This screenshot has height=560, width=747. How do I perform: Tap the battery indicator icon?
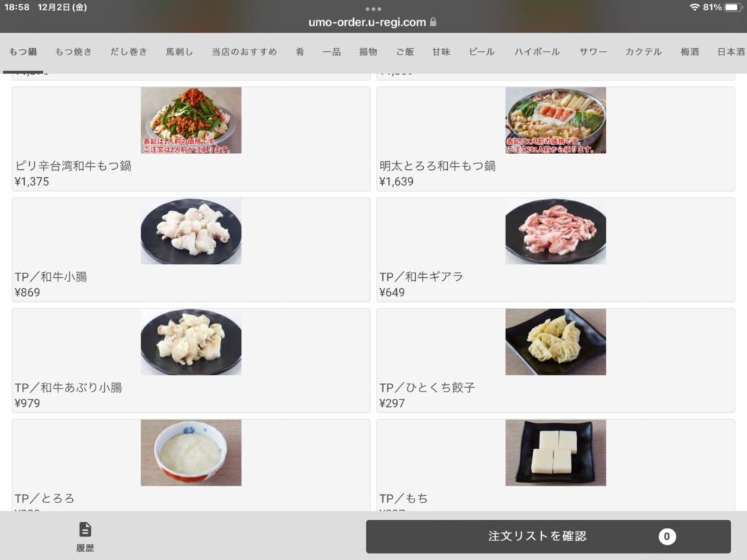coord(732,7)
